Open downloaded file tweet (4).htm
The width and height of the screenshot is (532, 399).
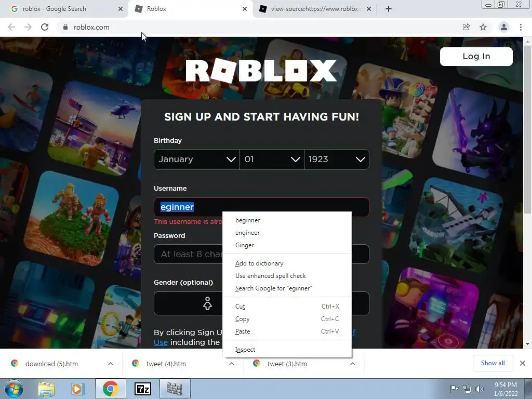click(166, 364)
